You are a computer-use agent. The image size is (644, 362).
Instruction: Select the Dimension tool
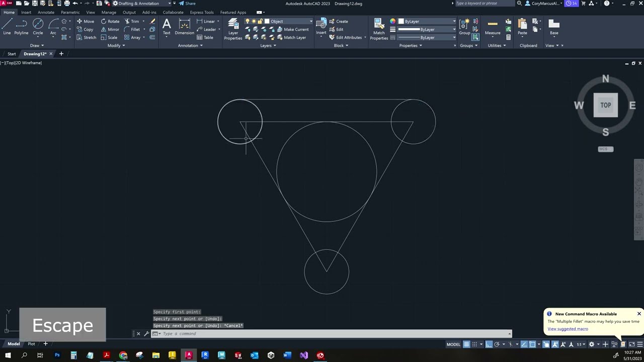tap(184, 27)
